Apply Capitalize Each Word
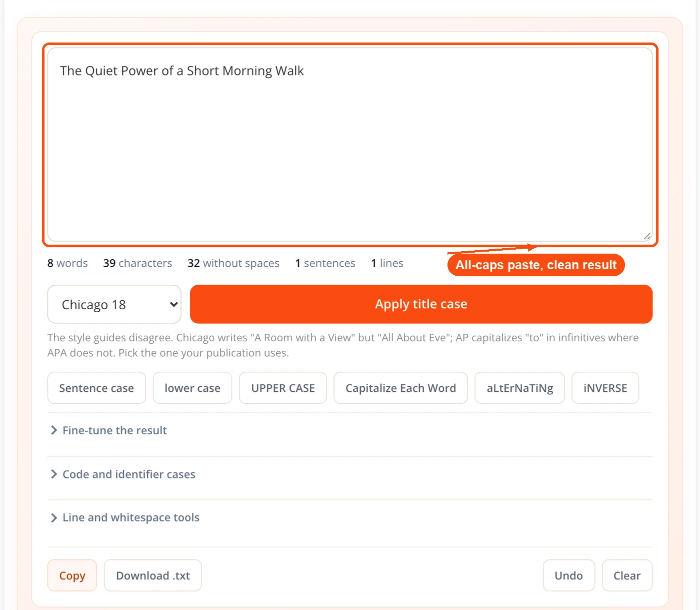Viewport: 700px width, 610px height. tap(400, 388)
